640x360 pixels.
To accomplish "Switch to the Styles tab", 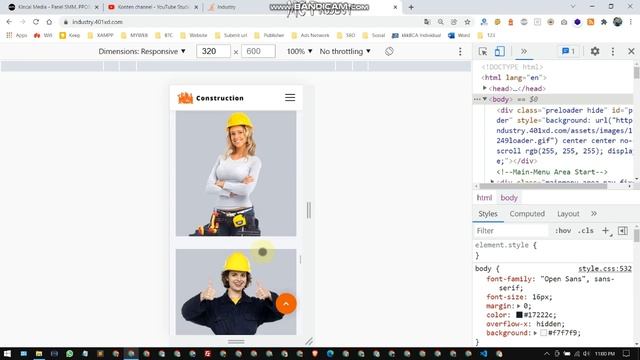I will [488, 214].
